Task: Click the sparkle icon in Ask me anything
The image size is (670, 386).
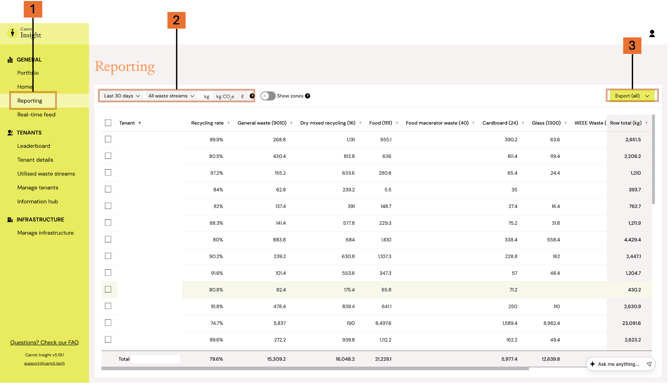Action: tap(592, 364)
